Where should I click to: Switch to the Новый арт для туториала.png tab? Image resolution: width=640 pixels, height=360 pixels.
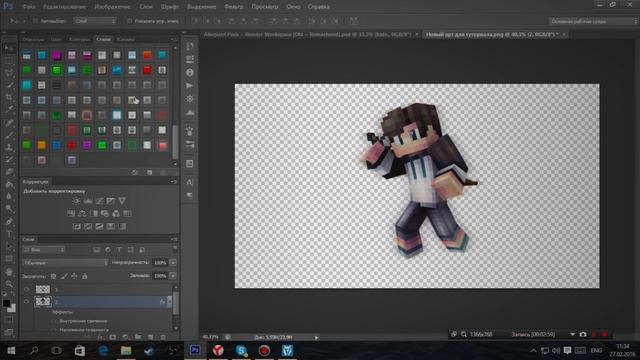click(492, 35)
